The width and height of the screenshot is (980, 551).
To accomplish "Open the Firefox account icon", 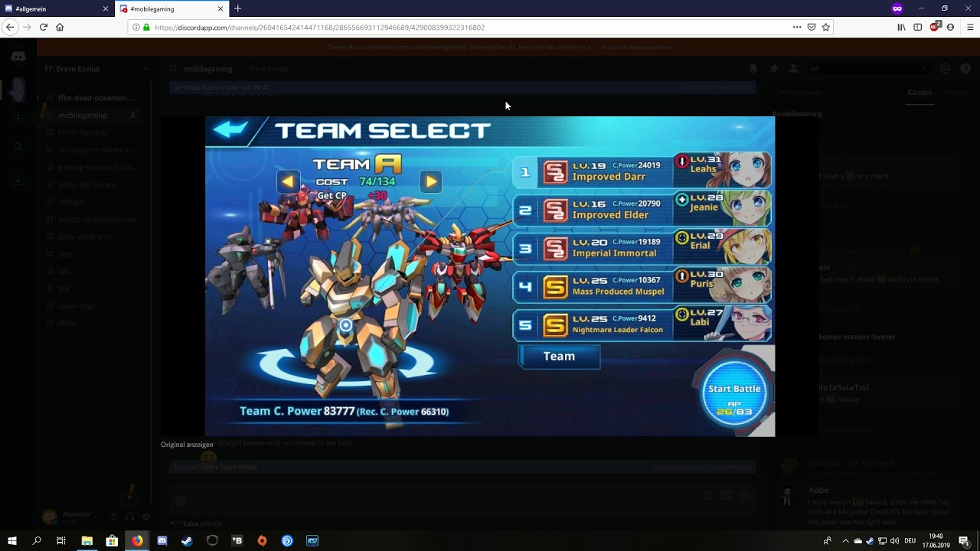I will pyautogui.click(x=951, y=27).
